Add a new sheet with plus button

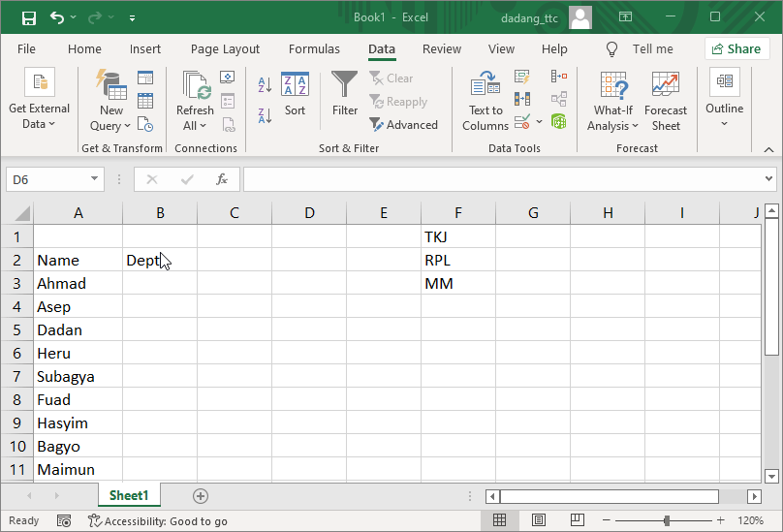click(x=201, y=495)
